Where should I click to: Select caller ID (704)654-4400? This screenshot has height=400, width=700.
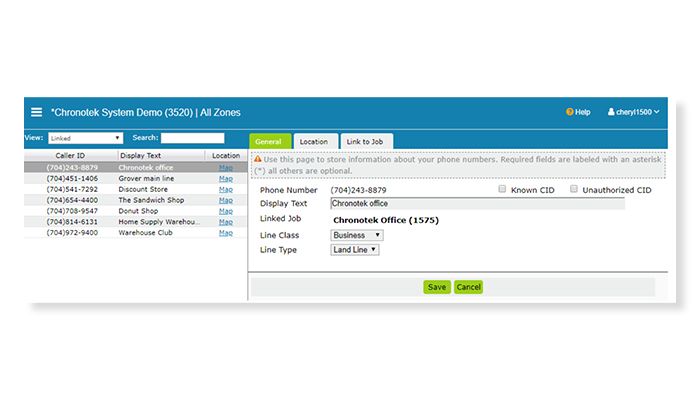point(72,200)
